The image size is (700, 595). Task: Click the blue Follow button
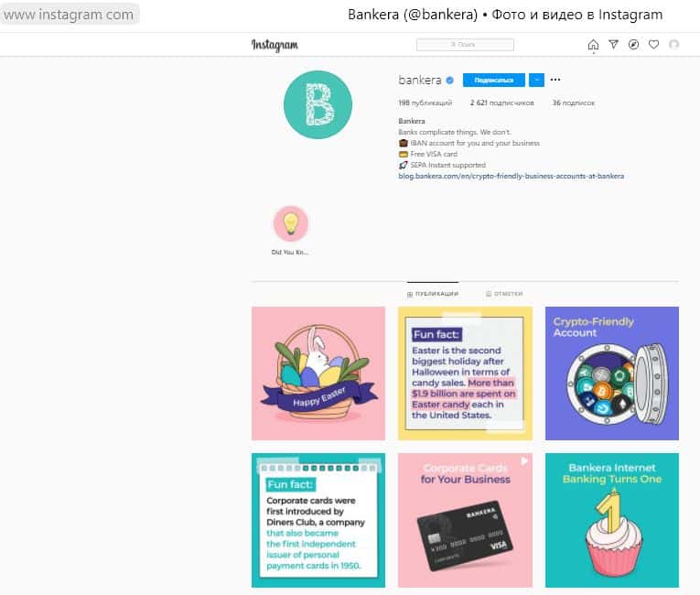pos(494,80)
